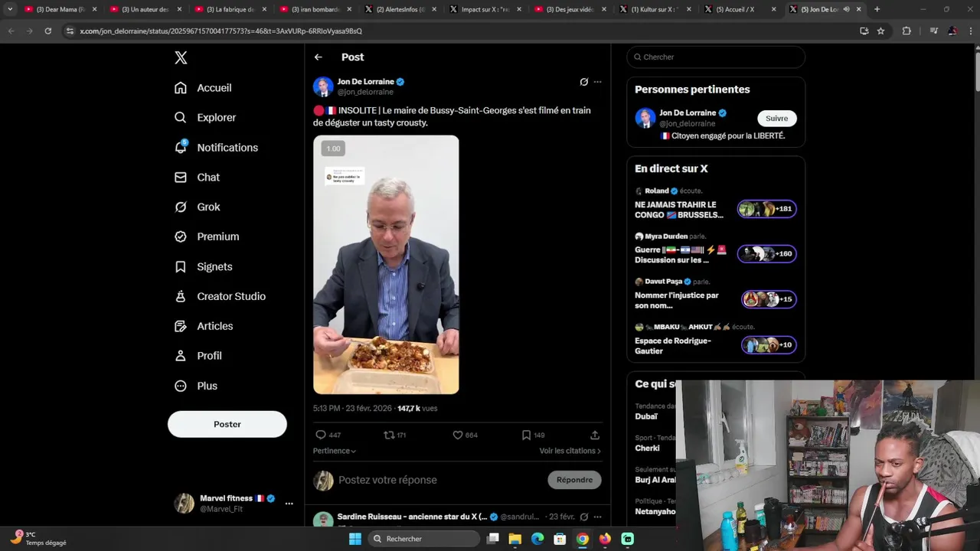This screenshot has width=980, height=551.
Task: Click the repost icon with 171
Action: pos(389,435)
